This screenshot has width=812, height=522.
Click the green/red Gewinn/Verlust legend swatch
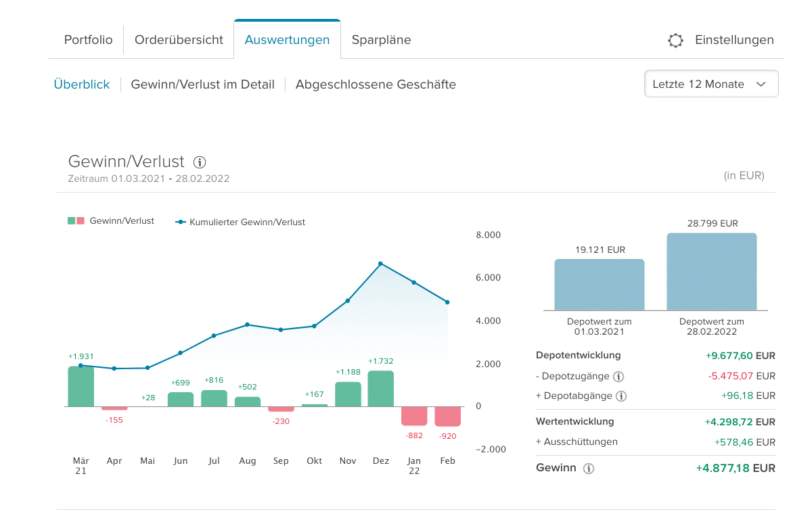pyautogui.click(x=76, y=221)
